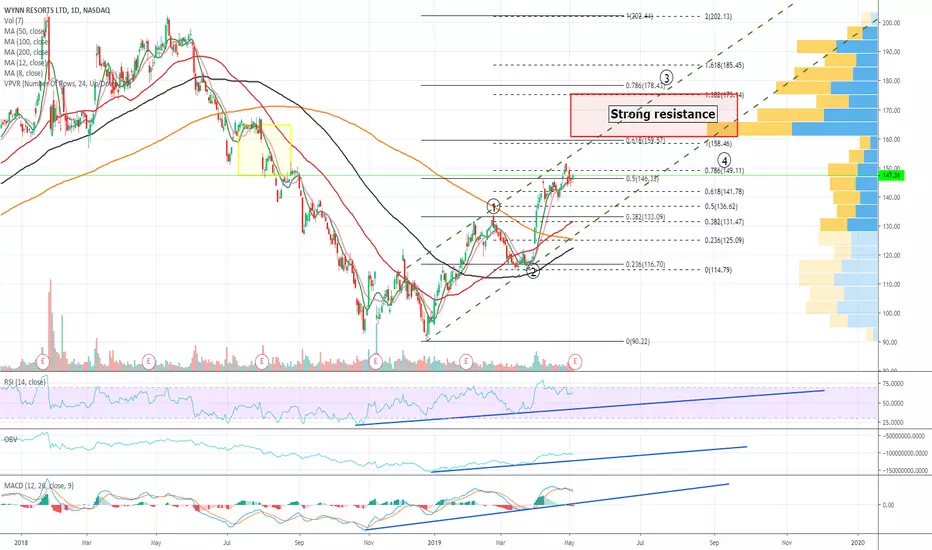
Task: Select the blue trendline in the MACD pane
Action: click(x=547, y=506)
